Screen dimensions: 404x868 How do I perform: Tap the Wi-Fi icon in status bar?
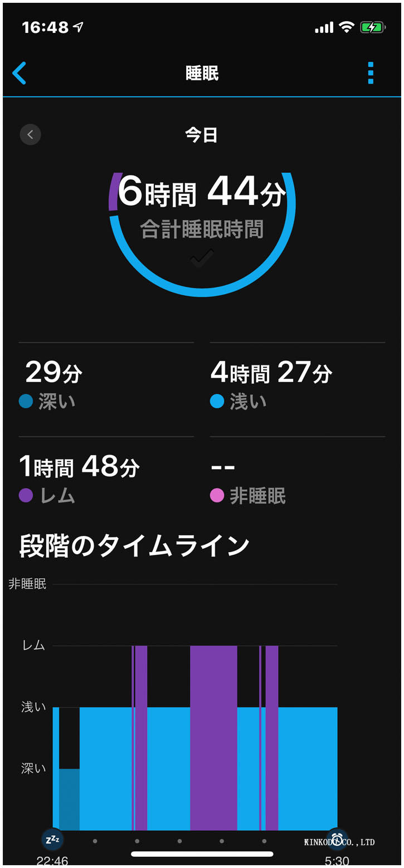(x=347, y=27)
